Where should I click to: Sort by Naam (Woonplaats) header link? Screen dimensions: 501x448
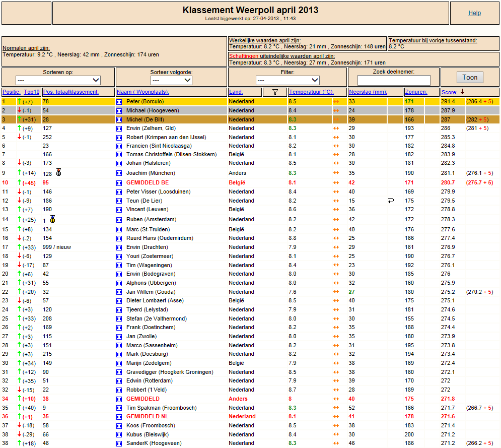(143, 92)
